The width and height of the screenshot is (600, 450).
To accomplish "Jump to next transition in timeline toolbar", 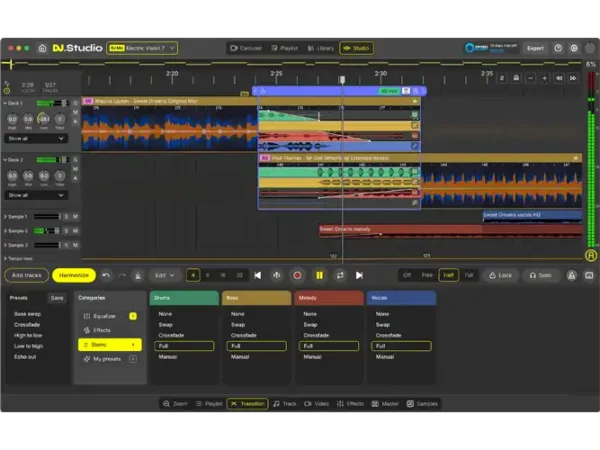I will [573, 78].
